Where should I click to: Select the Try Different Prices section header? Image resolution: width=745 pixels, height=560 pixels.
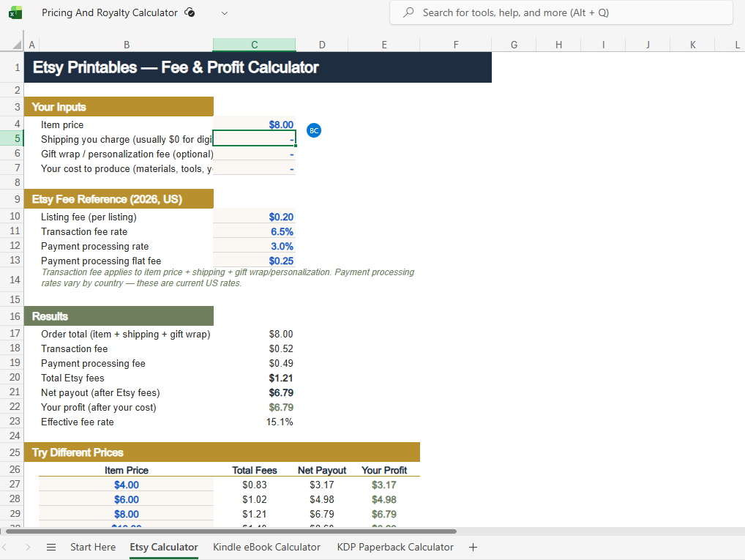coord(222,452)
